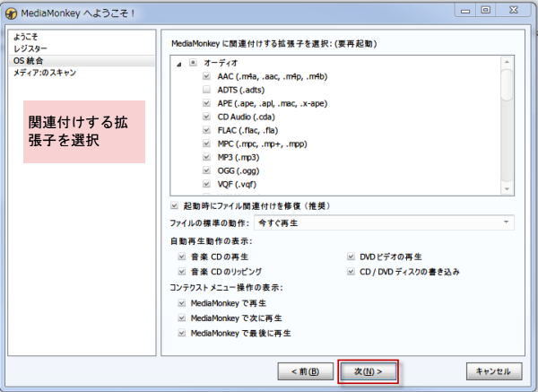This screenshot has width=538, height=392.
Task: Select レジスター in the left panel
Action: coord(30,48)
